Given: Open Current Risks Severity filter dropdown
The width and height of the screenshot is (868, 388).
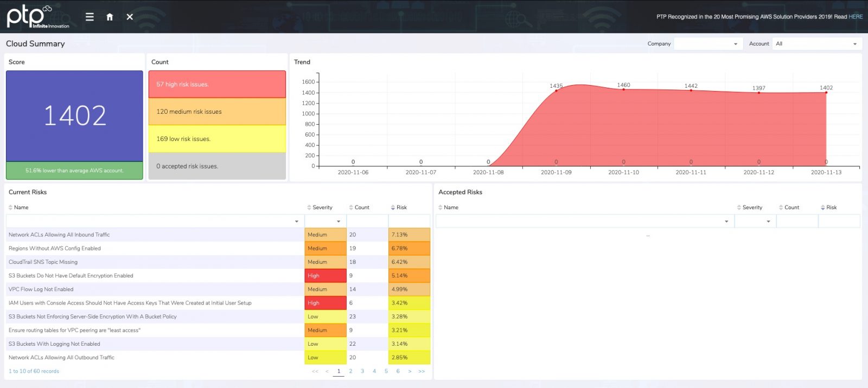Looking at the screenshot, I should click(x=325, y=221).
